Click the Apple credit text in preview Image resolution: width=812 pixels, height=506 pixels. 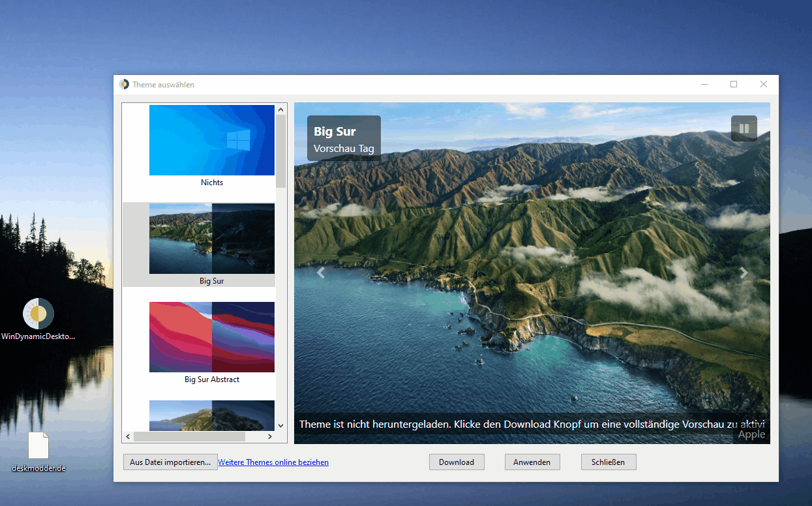click(x=751, y=434)
